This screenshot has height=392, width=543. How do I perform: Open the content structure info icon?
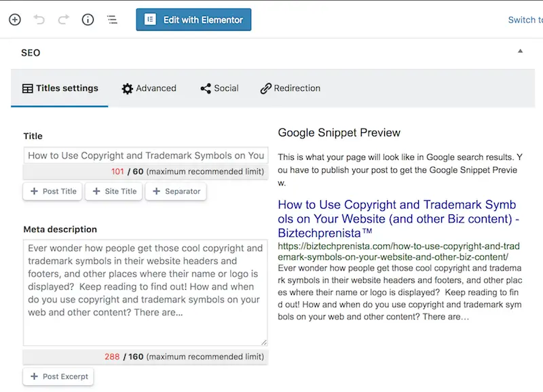pyautogui.click(x=88, y=20)
